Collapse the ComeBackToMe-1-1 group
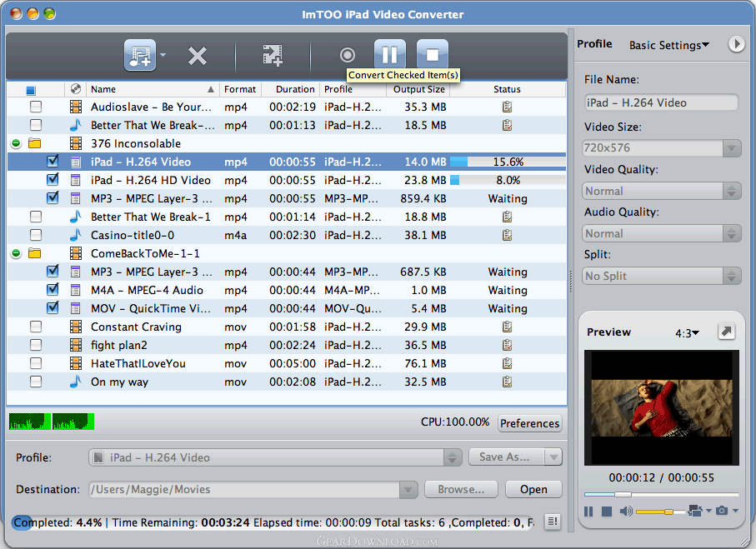The image size is (756, 549). [16, 253]
